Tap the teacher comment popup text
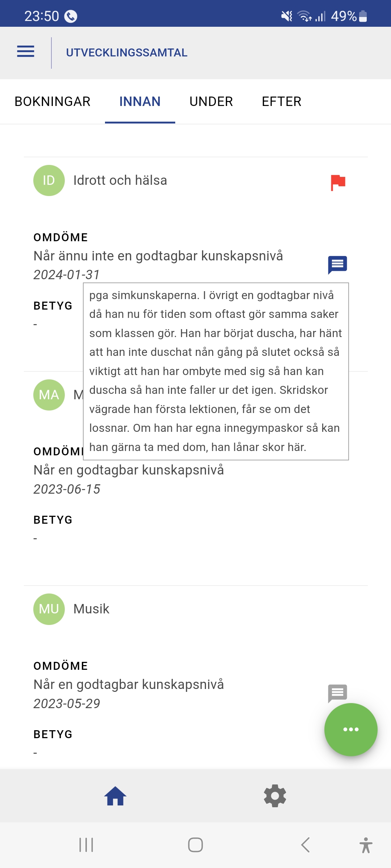The width and height of the screenshot is (391, 868). 216,371
